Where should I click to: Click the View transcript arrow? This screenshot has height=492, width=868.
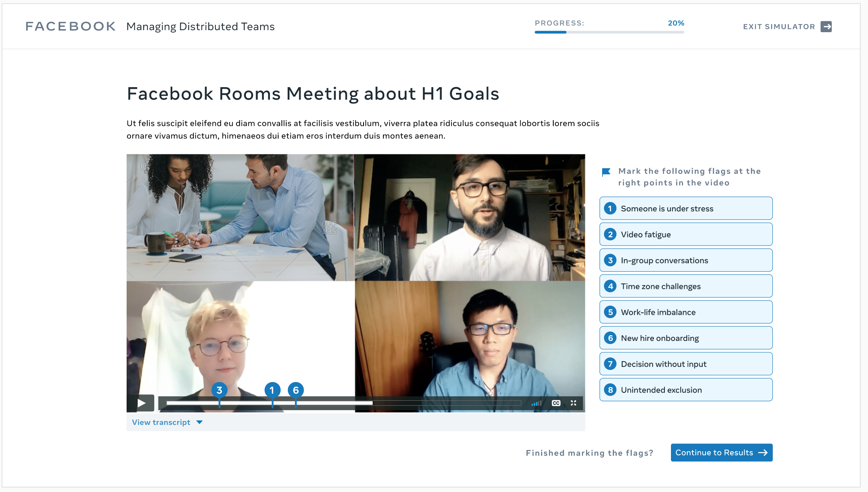click(x=199, y=422)
